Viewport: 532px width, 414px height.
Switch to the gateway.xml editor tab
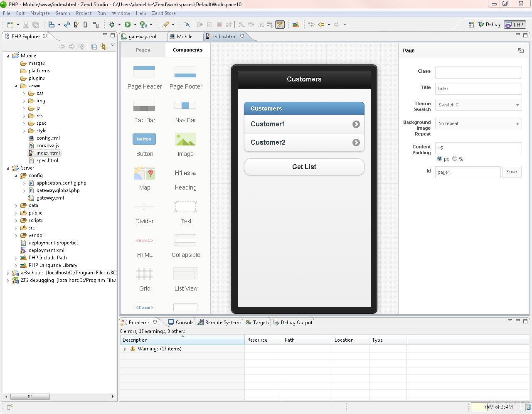tap(143, 37)
